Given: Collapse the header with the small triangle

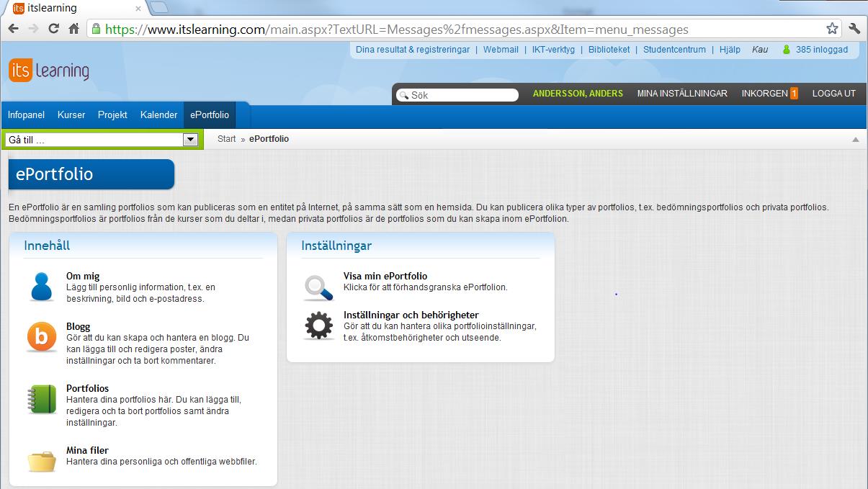Looking at the screenshot, I should (856, 139).
